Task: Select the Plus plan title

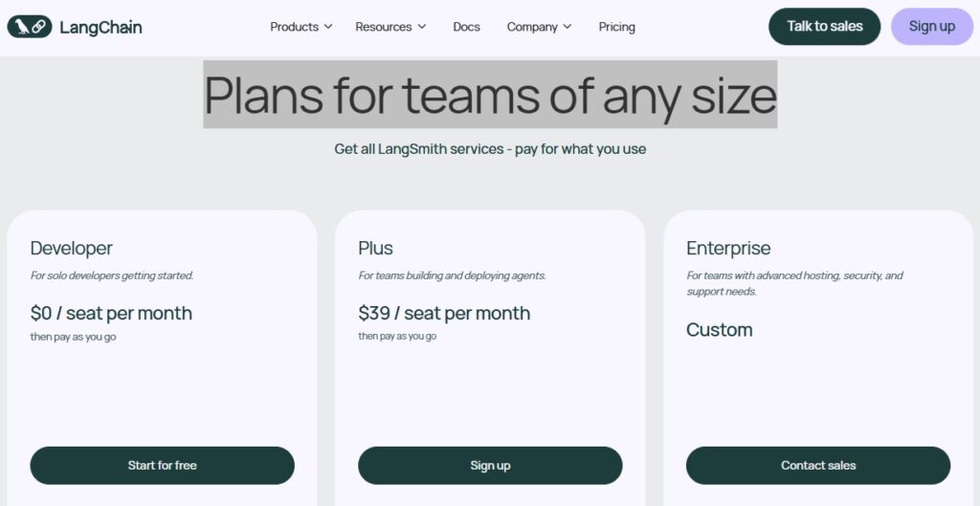Action: coord(376,249)
